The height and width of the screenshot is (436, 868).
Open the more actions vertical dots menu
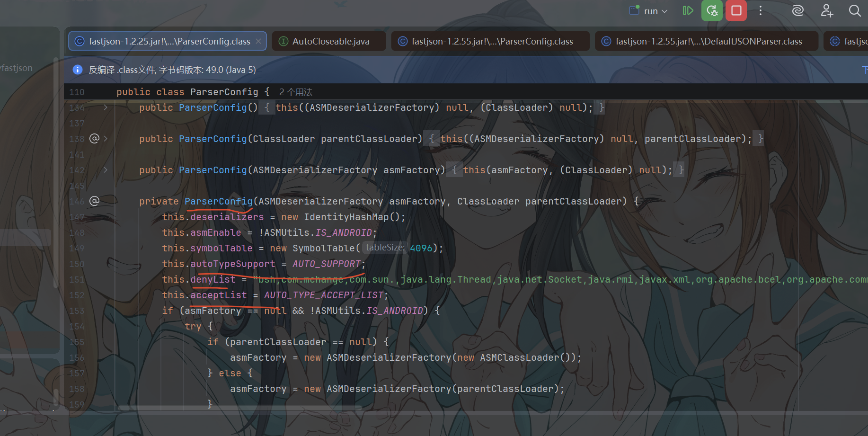coord(761,10)
